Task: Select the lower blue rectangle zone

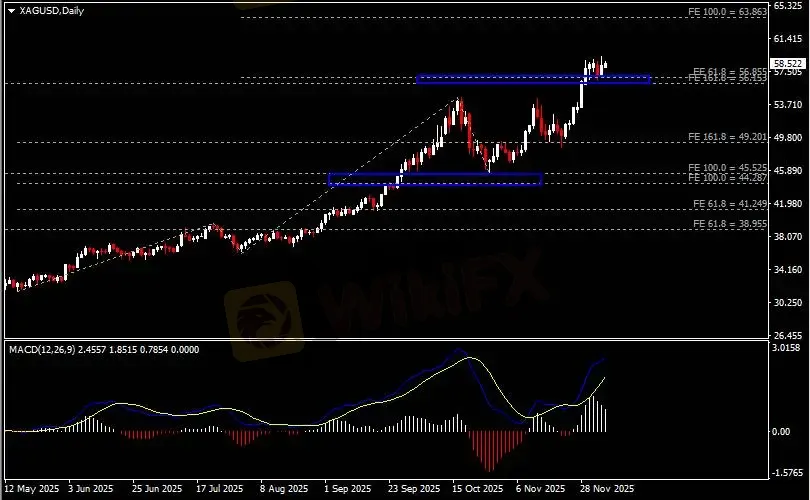Action: pyautogui.click(x=435, y=179)
